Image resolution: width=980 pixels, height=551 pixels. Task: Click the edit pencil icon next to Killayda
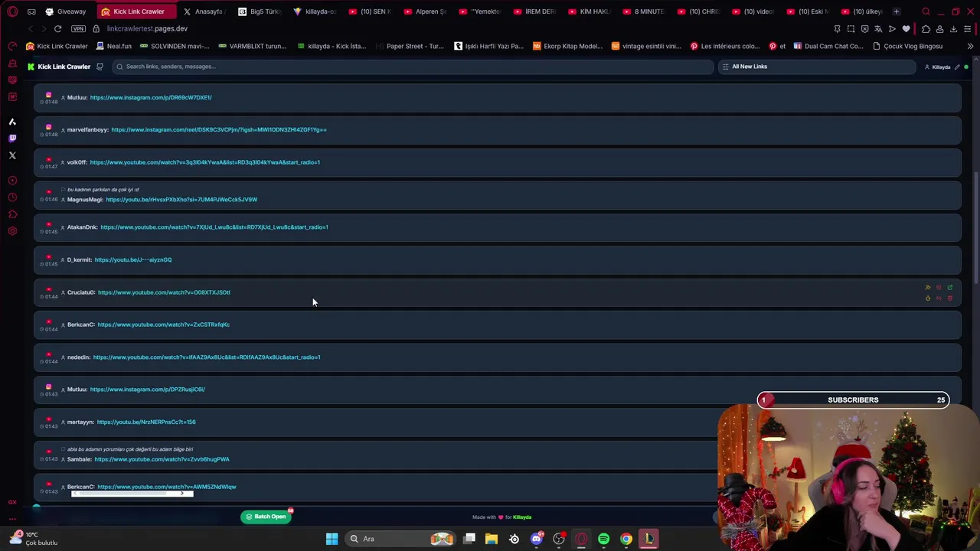(x=957, y=67)
